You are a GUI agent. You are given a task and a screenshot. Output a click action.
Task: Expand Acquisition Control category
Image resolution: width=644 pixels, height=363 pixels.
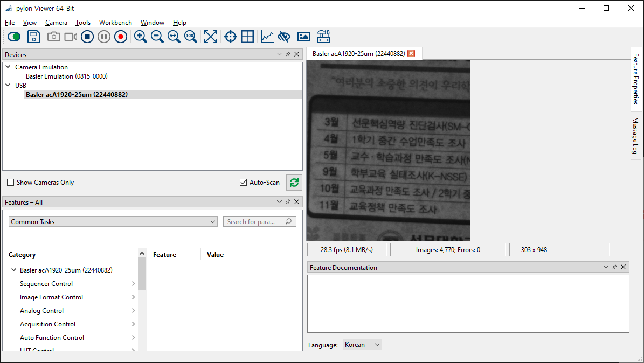click(x=133, y=324)
